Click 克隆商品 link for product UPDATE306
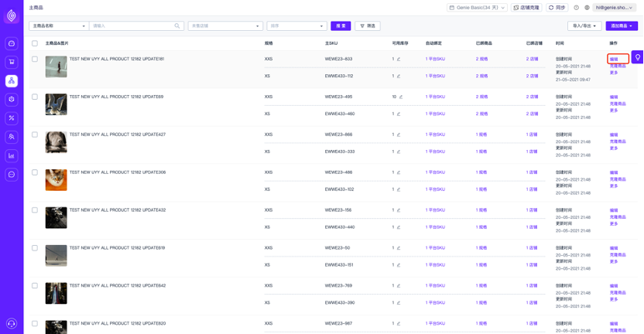This screenshot has height=334, width=644. pyautogui.click(x=618, y=179)
